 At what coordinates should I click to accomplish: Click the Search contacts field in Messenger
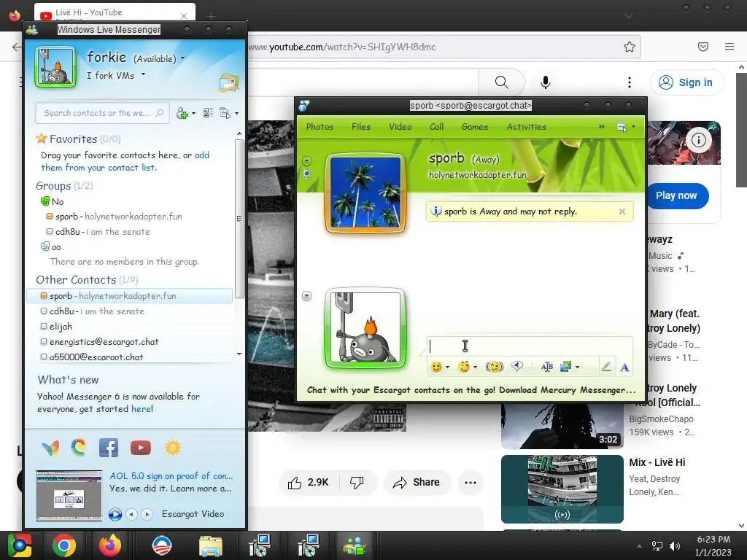pyautogui.click(x=102, y=113)
